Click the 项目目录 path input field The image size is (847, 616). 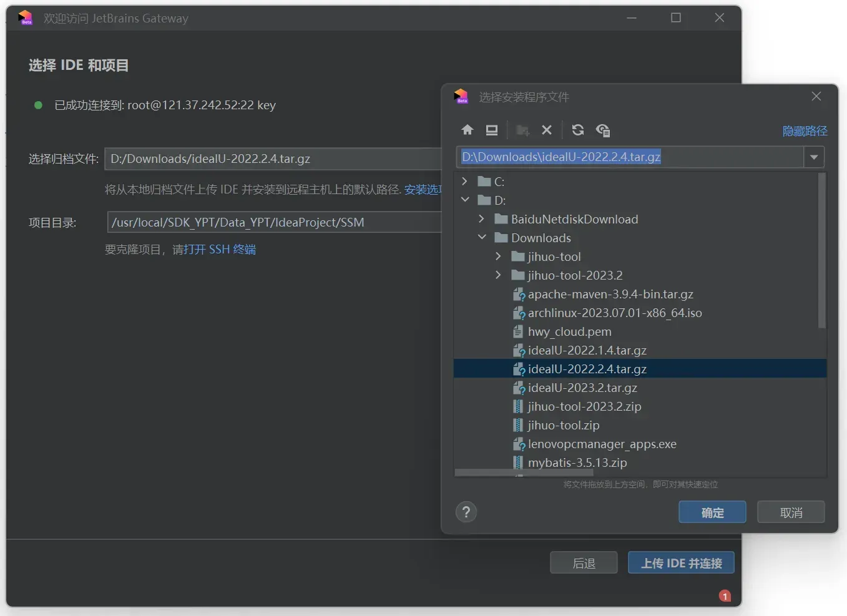click(275, 222)
